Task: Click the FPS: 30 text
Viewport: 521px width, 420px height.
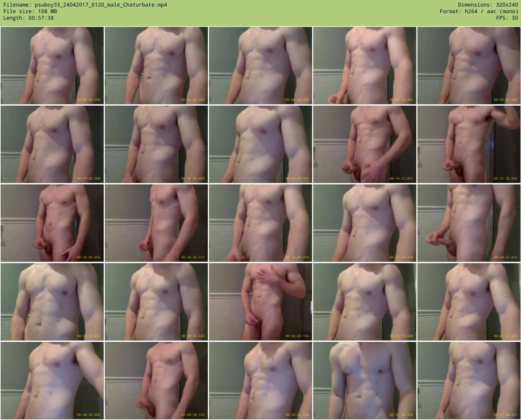Action: [x=507, y=18]
